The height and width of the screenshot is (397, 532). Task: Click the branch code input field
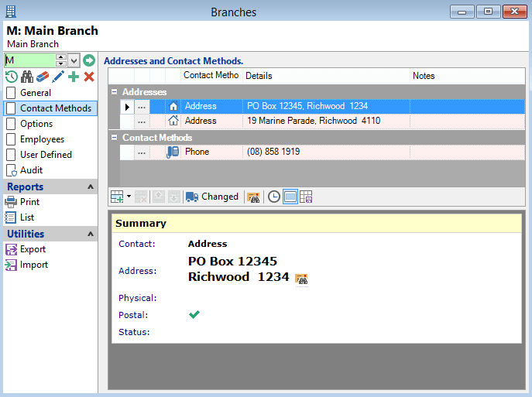pyautogui.click(x=30, y=60)
